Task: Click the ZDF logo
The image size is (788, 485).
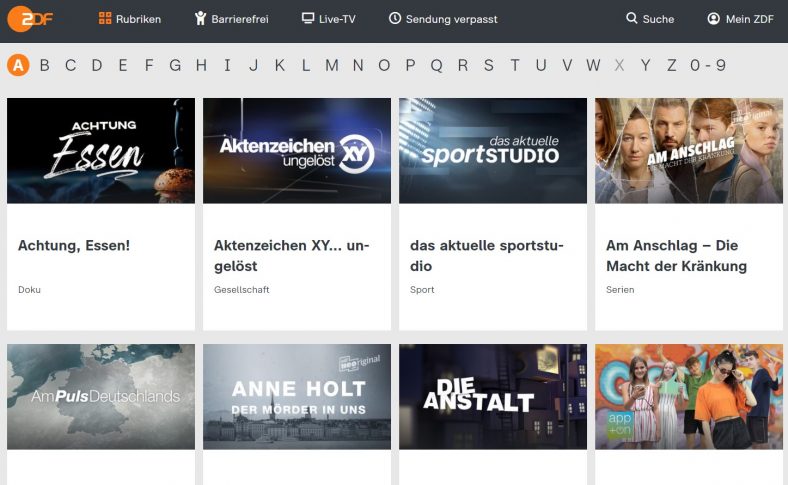Action: pos(30,19)
